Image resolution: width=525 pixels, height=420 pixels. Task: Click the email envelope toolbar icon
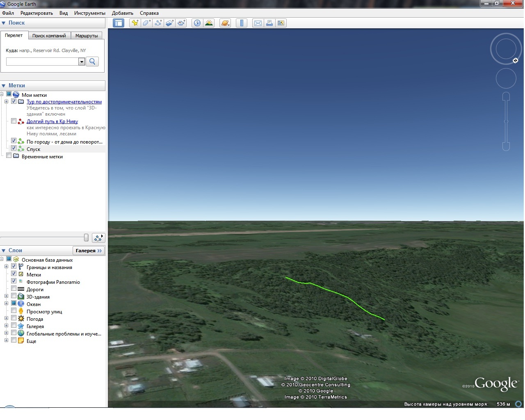pos(258,23)
